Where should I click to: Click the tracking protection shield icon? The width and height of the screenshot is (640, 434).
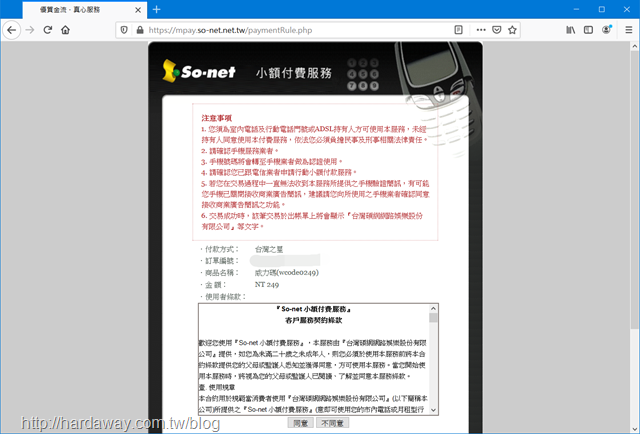[124, 30]
